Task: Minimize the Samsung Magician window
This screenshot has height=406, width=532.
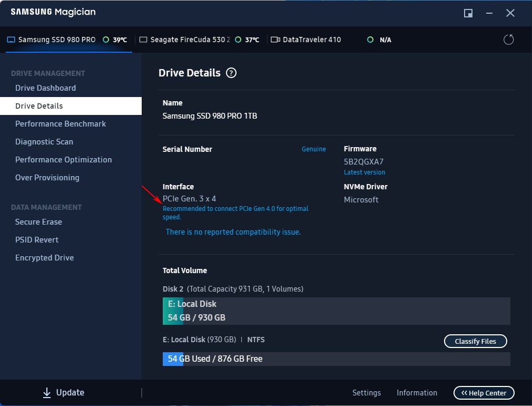Action: click(x=489, y=13)
